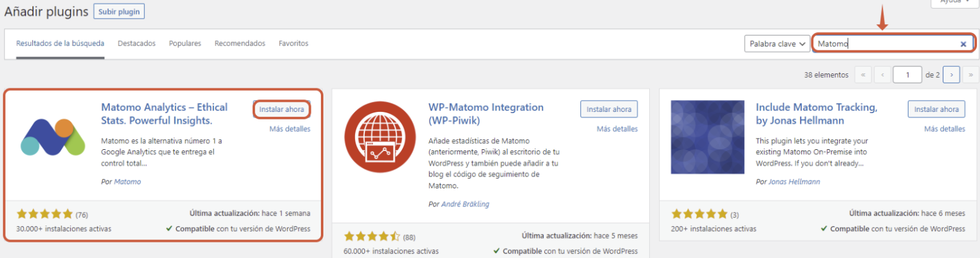Open the Favoritos tab

click(294, 44)
